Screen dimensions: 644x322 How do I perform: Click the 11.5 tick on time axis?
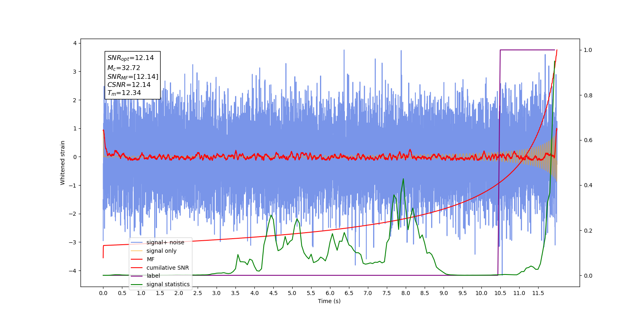[x=538, y=293]
